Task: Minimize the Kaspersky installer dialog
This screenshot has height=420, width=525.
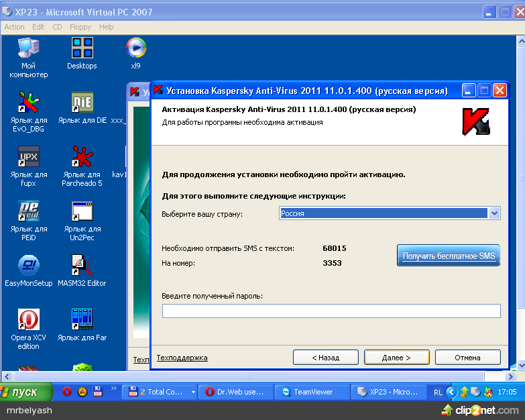Action: click(469, 91)
